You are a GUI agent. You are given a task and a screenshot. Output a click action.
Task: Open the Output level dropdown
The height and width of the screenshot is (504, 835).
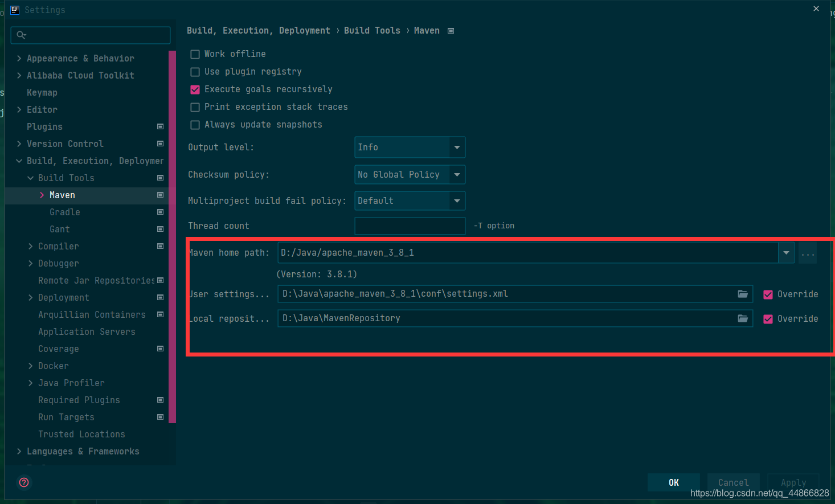point(410,147)
